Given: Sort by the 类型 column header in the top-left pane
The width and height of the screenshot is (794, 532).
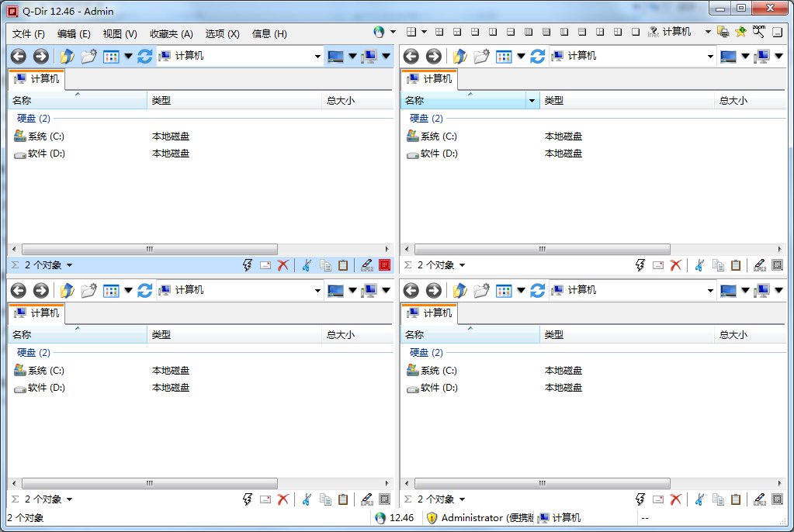Looking at the screenshot, I should (x=233, y=101).
